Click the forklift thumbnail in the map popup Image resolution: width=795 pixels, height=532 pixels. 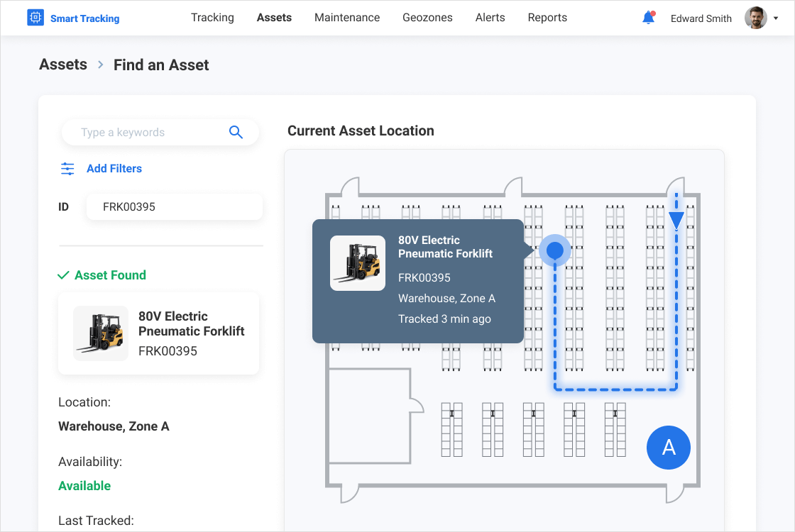pyautogui.click(x=358, y=263)
